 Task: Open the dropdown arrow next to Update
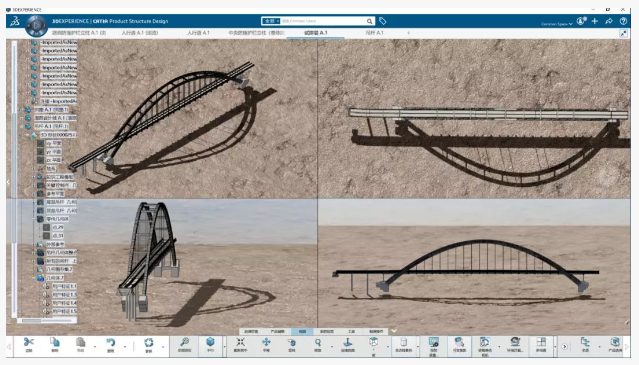point(163,347)
